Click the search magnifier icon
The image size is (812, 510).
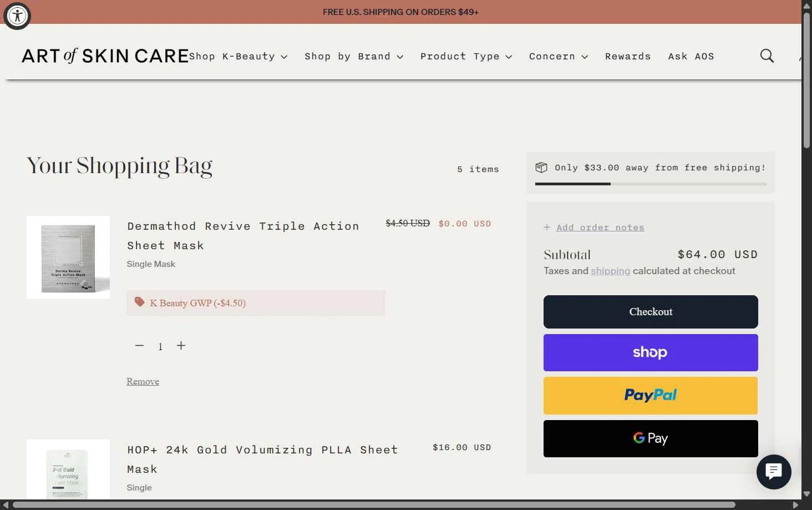767,55
